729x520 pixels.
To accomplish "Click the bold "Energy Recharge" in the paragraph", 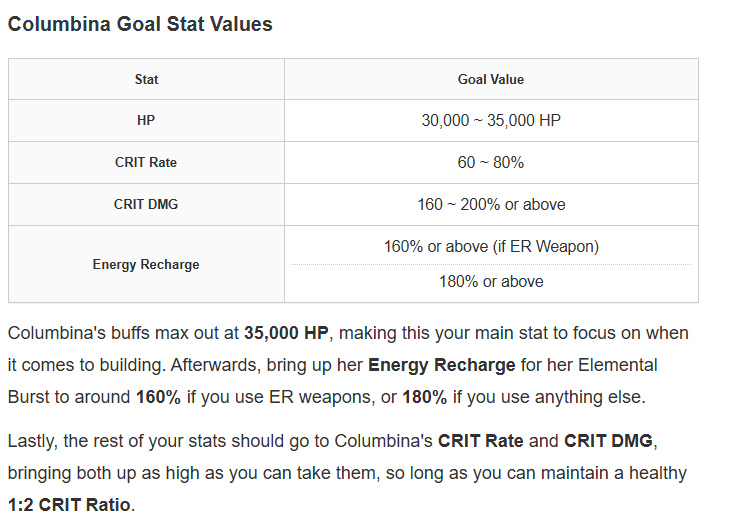I will (x=442, y=365).
